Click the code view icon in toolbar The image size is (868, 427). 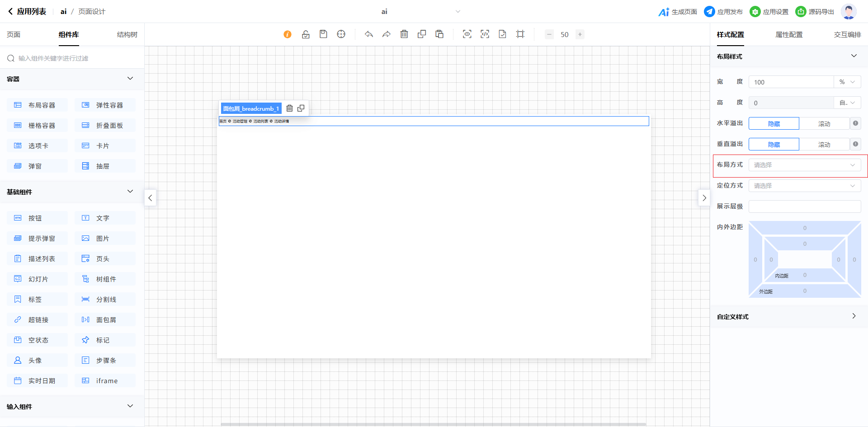pyautogui.click(x=485, y=34)
